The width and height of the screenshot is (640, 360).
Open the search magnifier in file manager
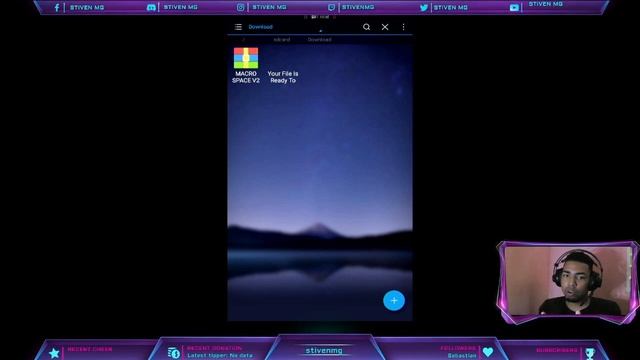pyautogui.click(x=367, y=27)
